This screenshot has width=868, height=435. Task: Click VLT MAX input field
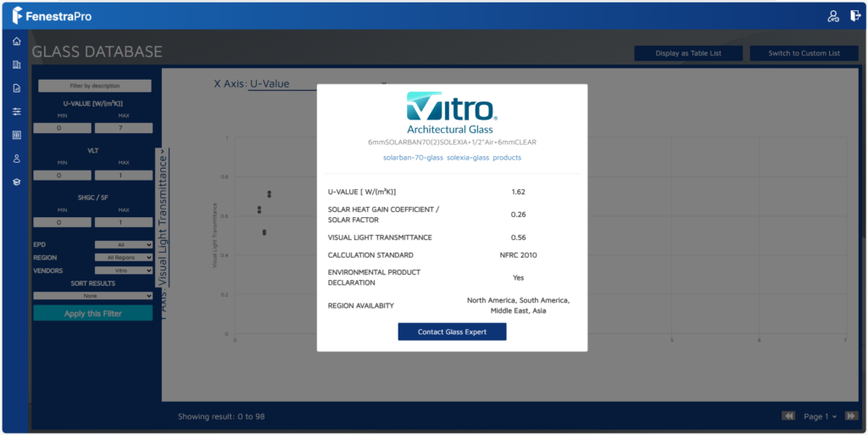[x=124, y=175]
